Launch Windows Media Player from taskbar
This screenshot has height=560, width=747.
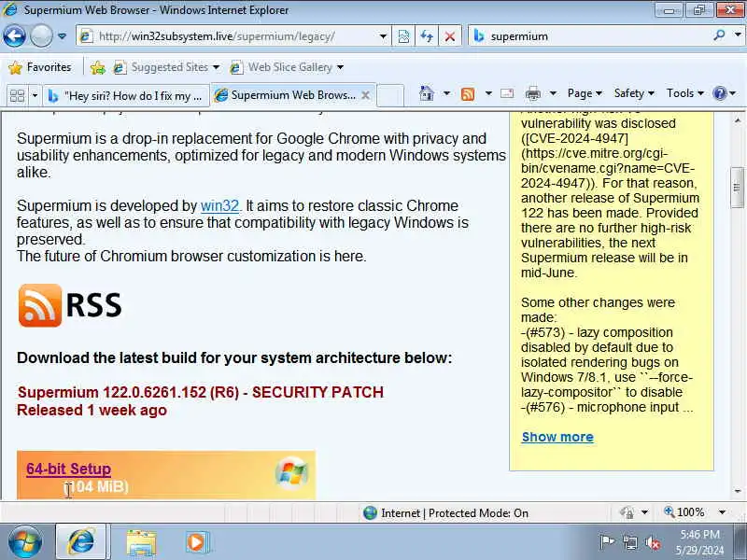point(196,542)
